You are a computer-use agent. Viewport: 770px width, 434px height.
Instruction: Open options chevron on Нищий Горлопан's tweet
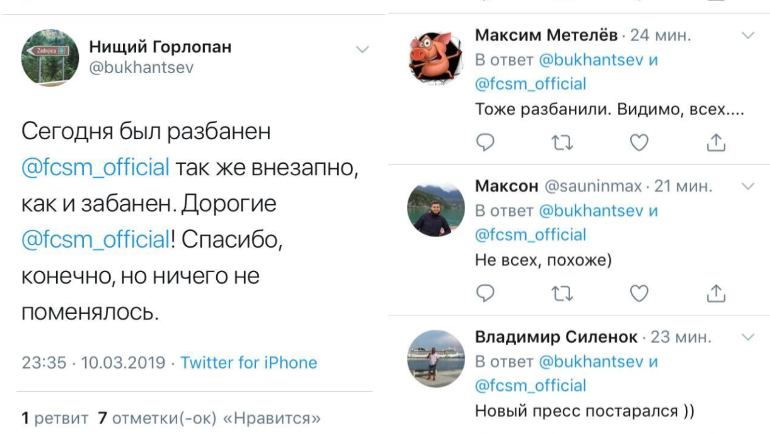pos(362,48)
